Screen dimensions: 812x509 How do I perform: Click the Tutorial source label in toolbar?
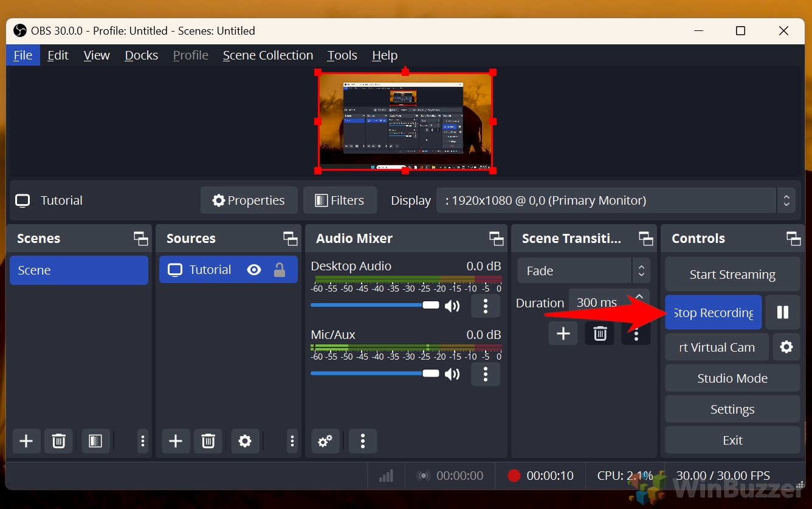[61, 200]
